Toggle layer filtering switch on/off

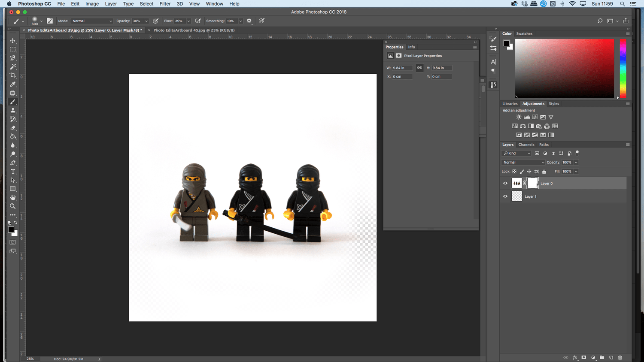[x=577, y=152]
